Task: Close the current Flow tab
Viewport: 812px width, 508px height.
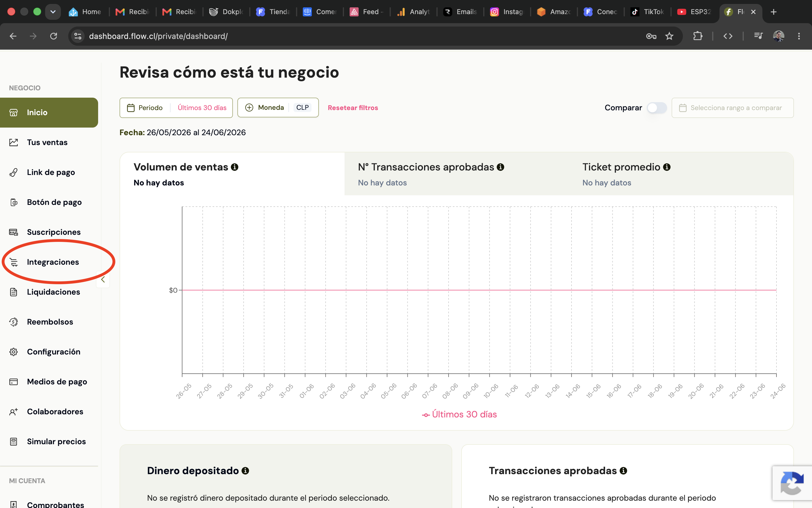Action: coord(753,12)
